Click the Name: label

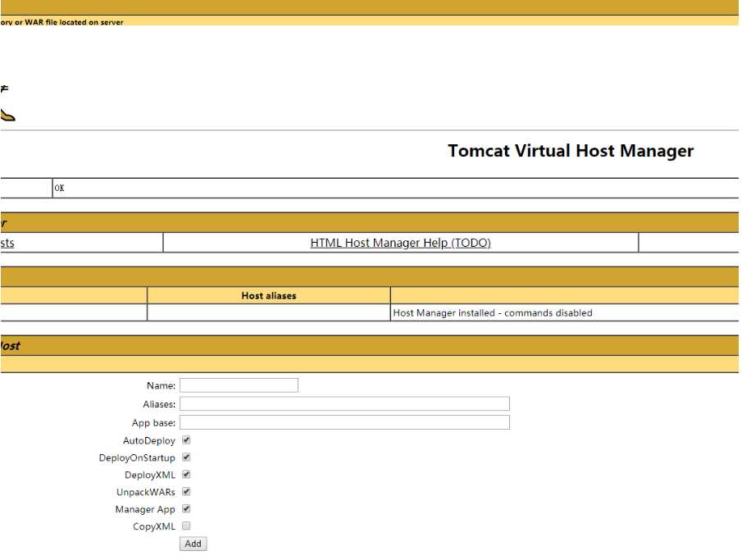[x=161, y=386]
